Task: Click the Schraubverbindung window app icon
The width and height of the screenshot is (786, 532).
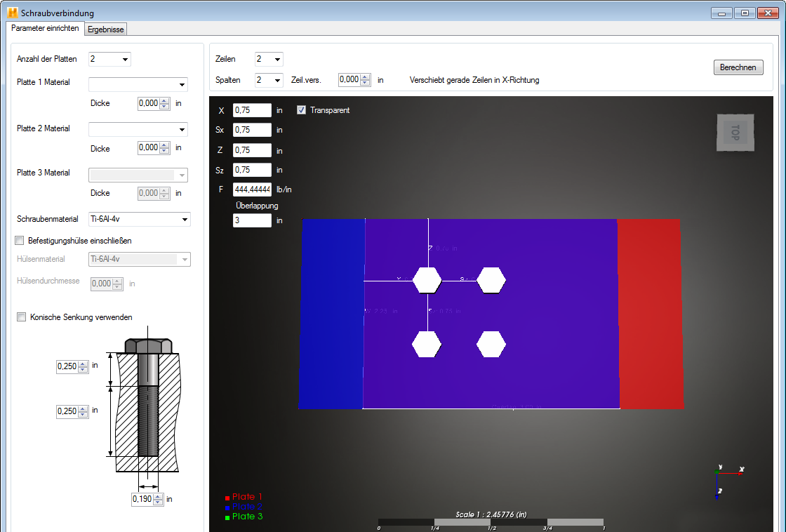Action: tap(13, 13)
